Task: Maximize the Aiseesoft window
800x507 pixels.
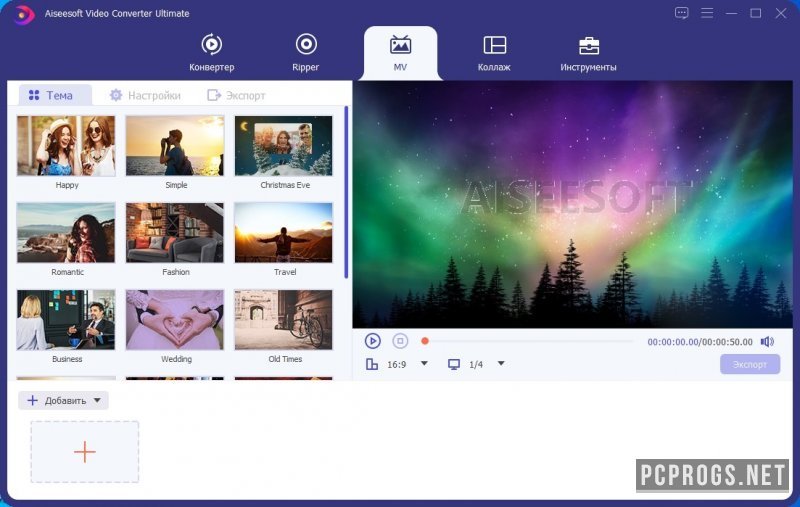Action: click(x=756, y=13)
